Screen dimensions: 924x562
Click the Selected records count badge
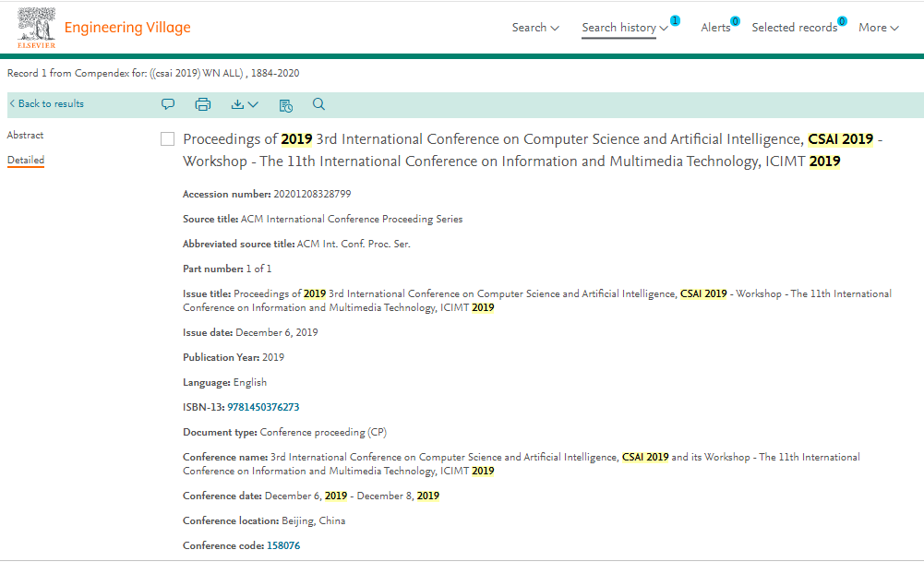(x=842, y=21)
